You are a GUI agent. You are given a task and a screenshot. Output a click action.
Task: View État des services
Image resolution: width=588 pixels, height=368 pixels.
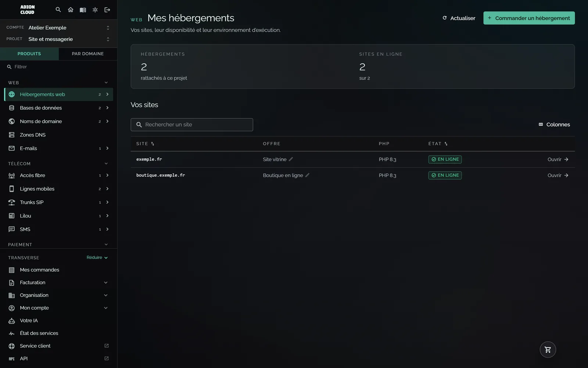[x=59, y=333]
